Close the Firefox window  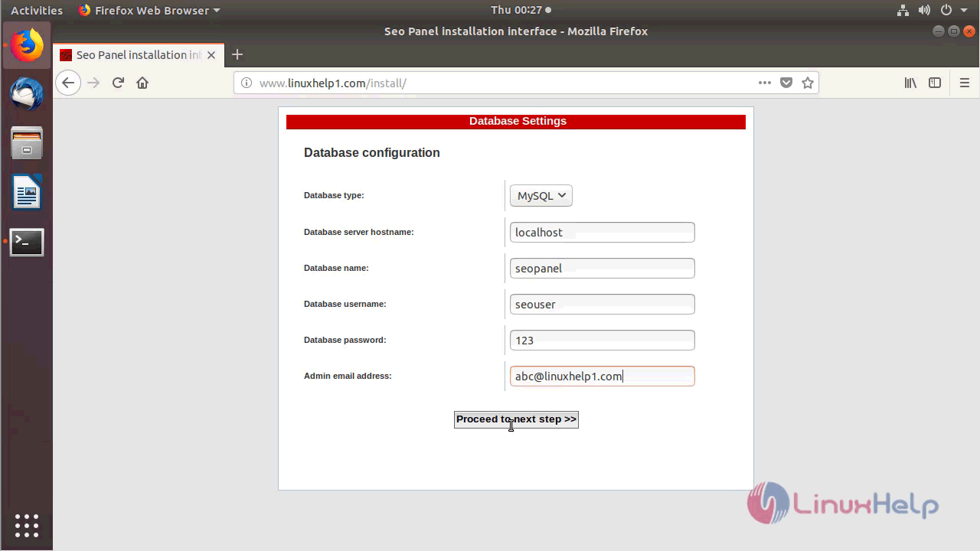969,31
